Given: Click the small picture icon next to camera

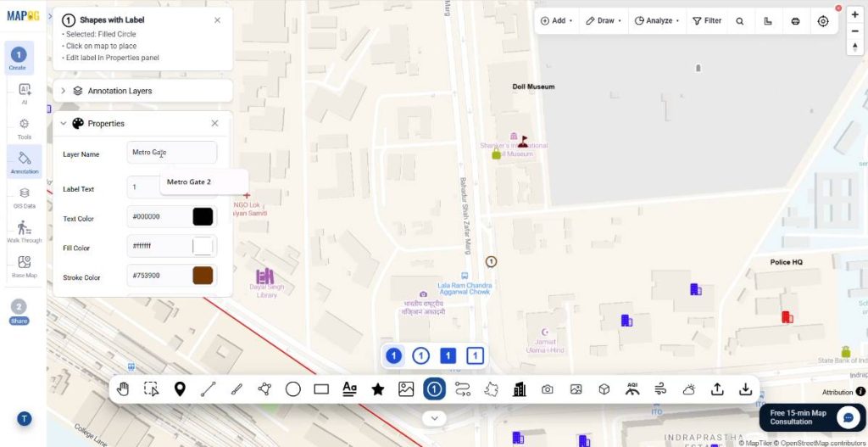Looking at the screenshot, I should (576, 389).
